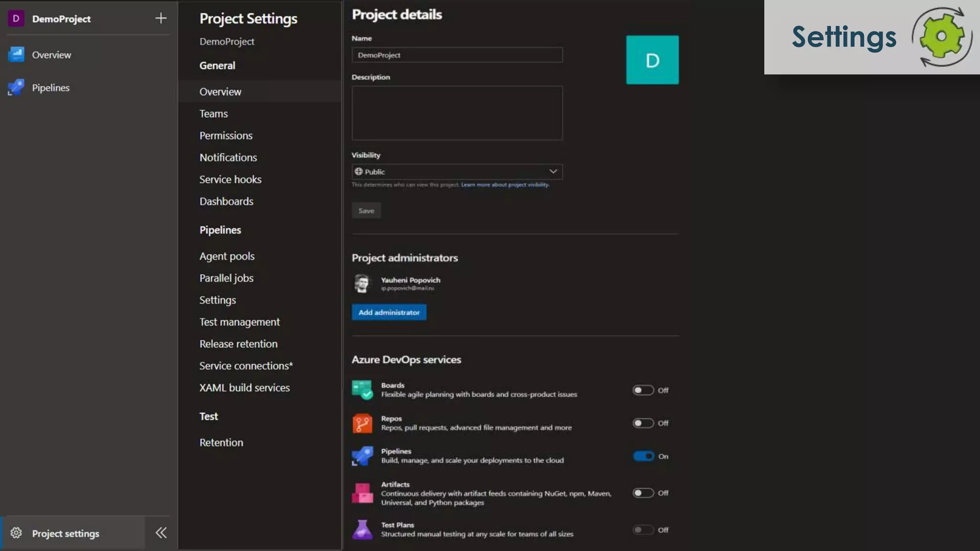Click the Artifacts service icon

pos(362,493)
